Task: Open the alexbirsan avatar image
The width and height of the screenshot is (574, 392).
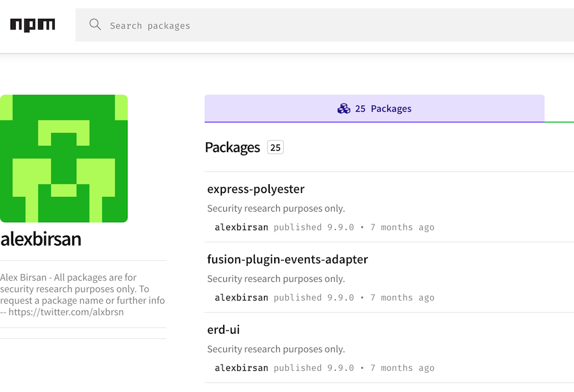Action: click(64, 159)
